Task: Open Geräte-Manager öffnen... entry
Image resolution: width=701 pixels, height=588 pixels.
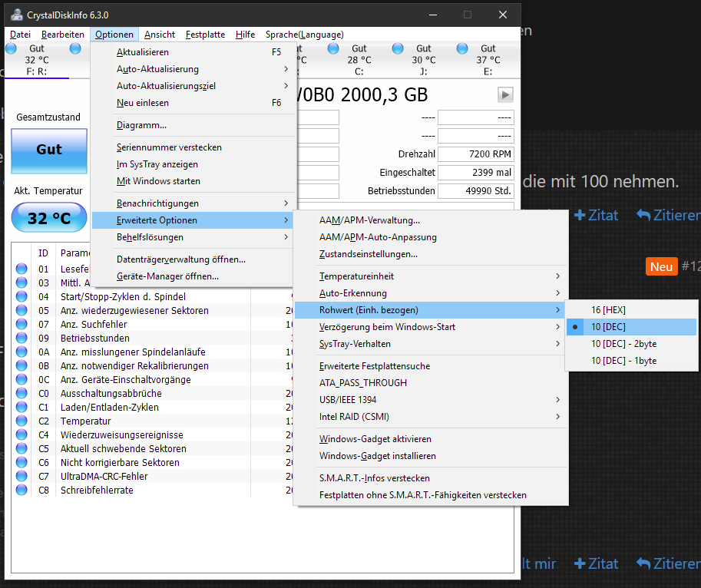Action: [x=193, y=276]
